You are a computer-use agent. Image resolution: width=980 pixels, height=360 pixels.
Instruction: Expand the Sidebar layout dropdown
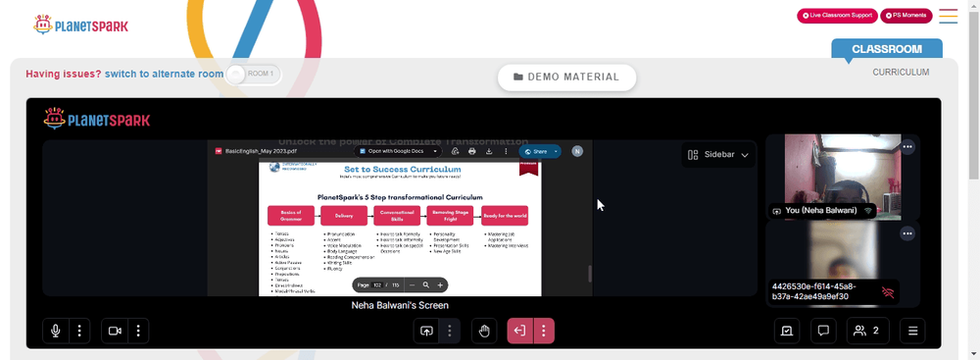(718, 155)
